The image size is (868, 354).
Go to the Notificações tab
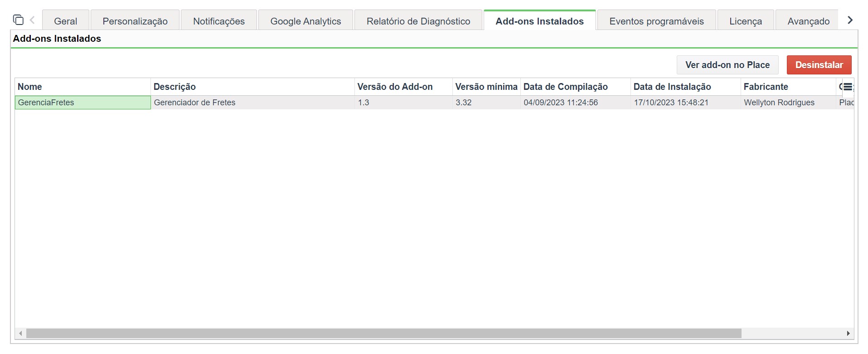[x=219, y=20]
